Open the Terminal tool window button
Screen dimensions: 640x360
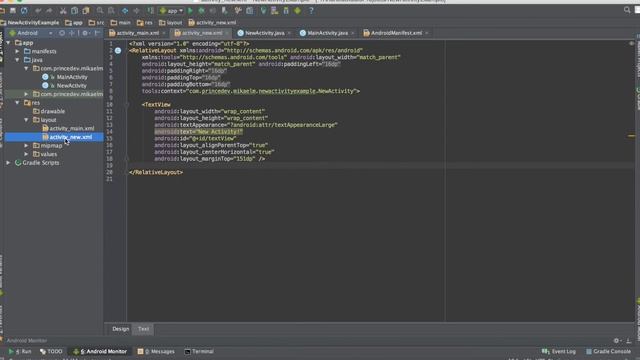coord(199,351)
